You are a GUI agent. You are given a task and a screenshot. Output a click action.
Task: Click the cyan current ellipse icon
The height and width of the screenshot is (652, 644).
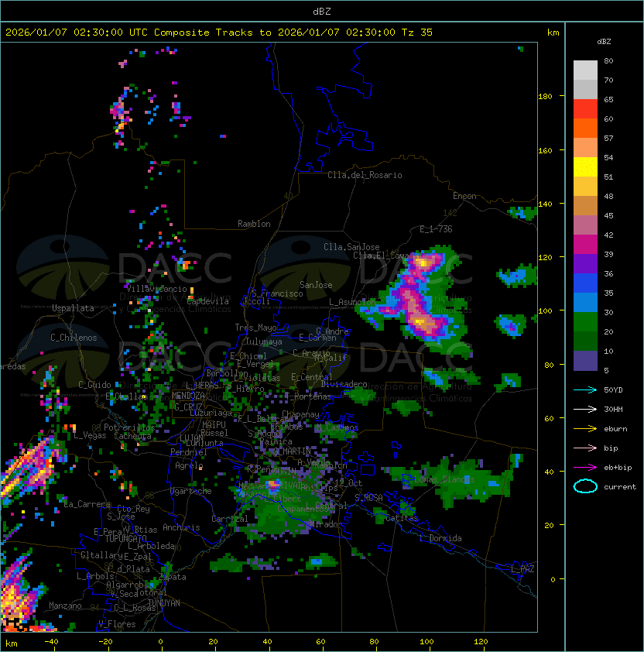click(x=585, y=487)
